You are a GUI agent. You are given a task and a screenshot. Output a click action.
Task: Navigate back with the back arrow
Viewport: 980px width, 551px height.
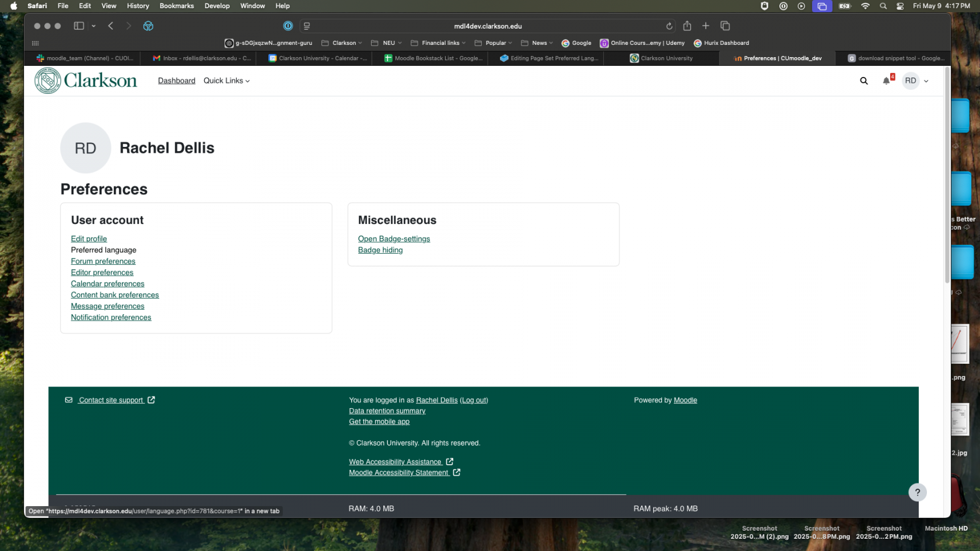coord(111,26)
